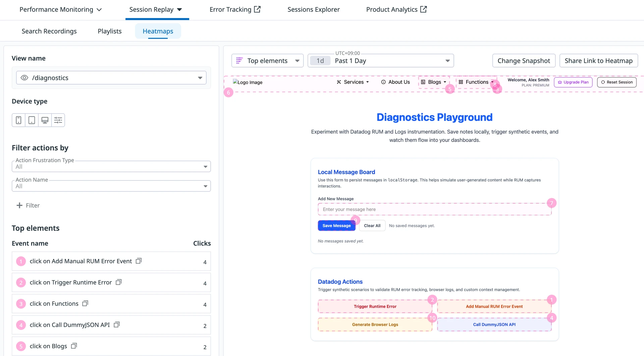Copy the Add Manual RUM Error Event name
The height and width of the screenshot is (356, 644).
tap(139, 261)
